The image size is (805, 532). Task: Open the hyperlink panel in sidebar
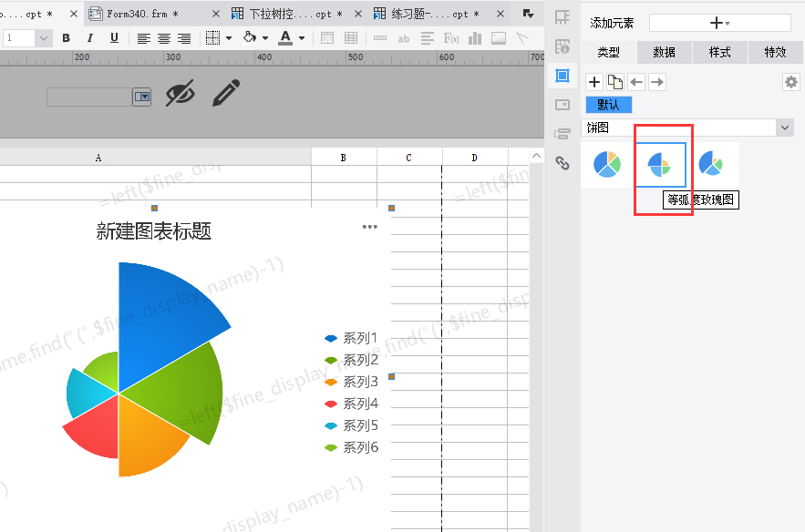click(x=562, y=163)
